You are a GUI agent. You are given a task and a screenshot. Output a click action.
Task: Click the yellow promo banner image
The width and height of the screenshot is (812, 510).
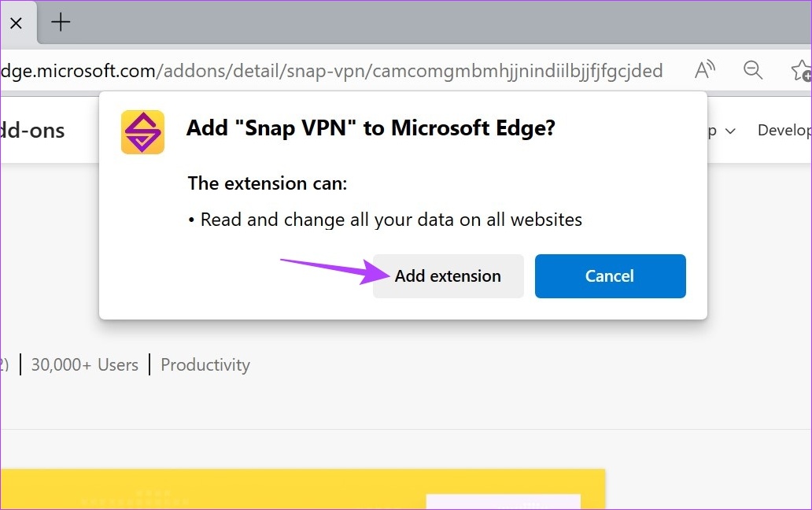click(x=302, y=490)
